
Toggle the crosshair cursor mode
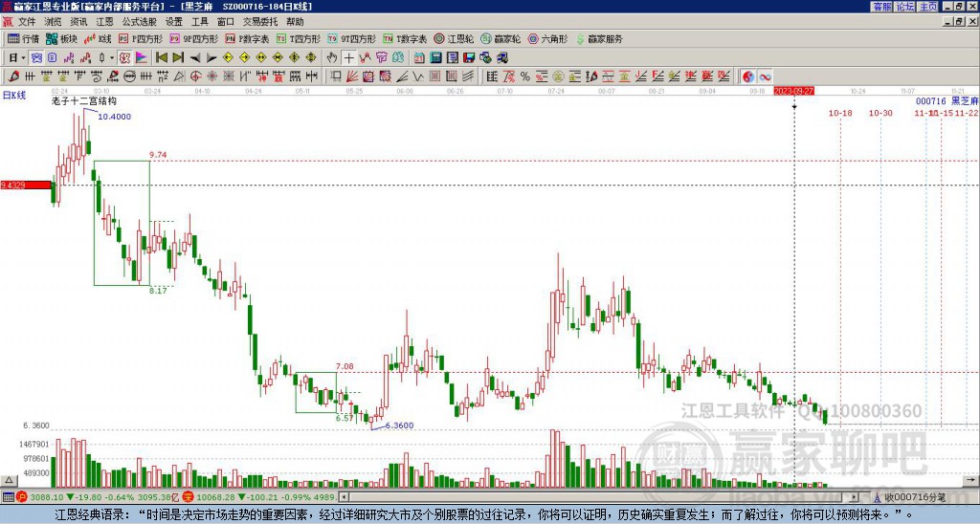(348, 58)
